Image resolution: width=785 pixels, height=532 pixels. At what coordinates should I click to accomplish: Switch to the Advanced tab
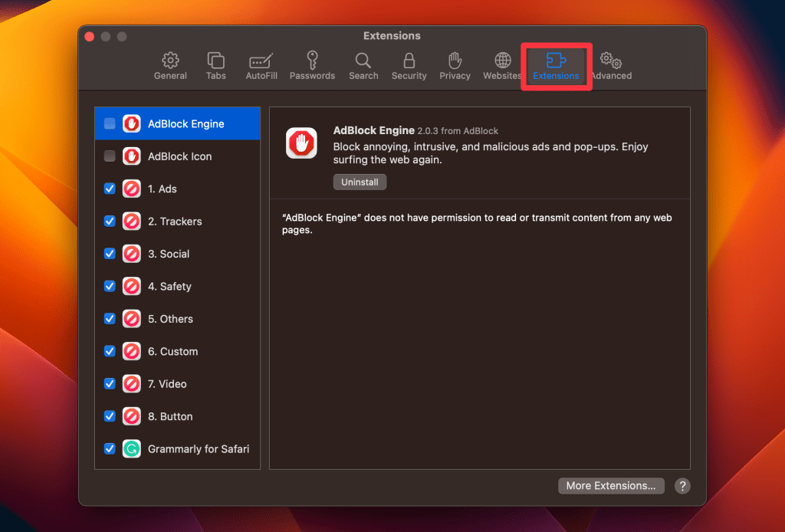pyautogui.click(x=611, y=66)
